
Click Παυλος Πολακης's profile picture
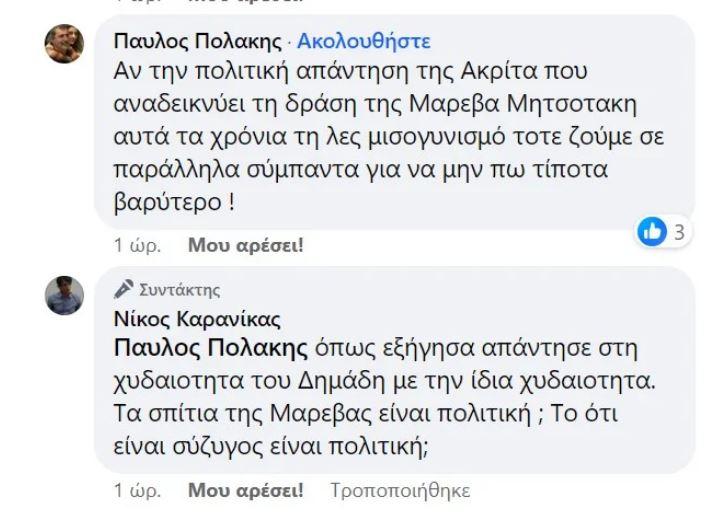pos(65,44)
